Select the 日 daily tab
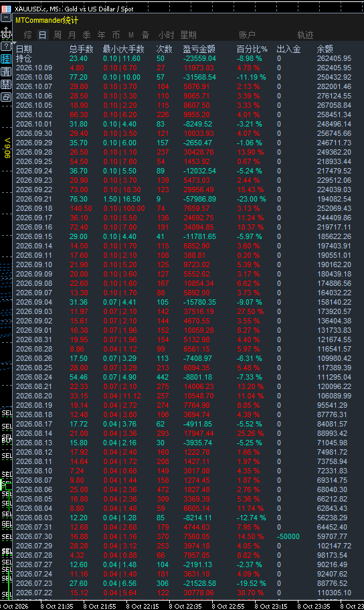 pos(42,35)
